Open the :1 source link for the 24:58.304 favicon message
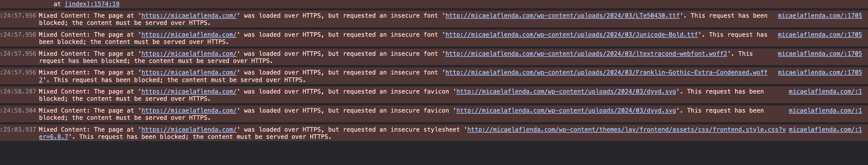Image resolution: width=868 pixels, height=165 pixels. (825, 111)
